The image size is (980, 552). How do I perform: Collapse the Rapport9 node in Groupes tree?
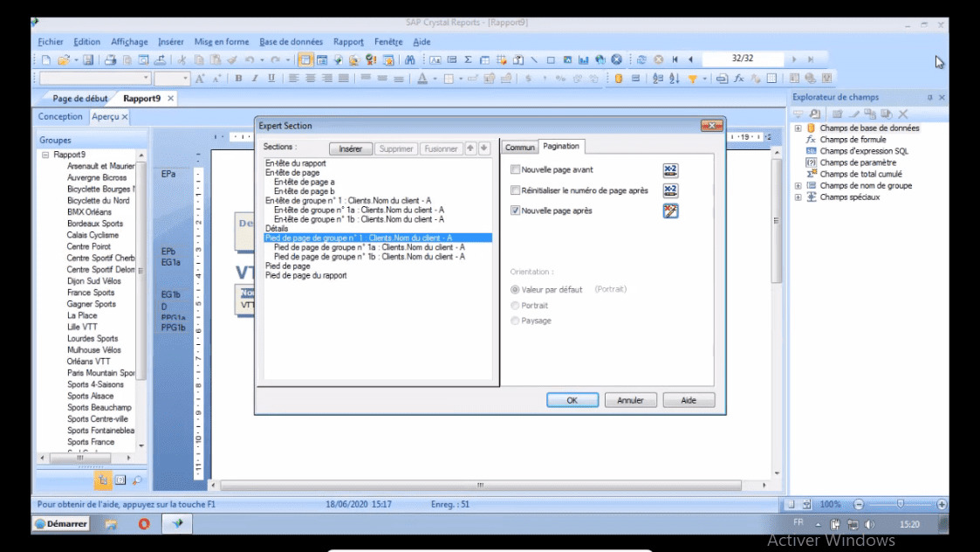[45, 155]
